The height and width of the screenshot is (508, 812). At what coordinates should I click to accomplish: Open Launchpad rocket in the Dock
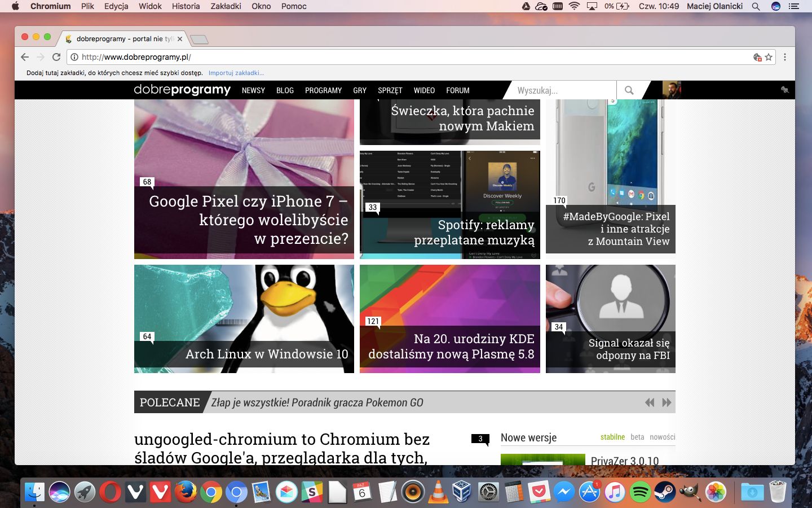coord(85,492)
